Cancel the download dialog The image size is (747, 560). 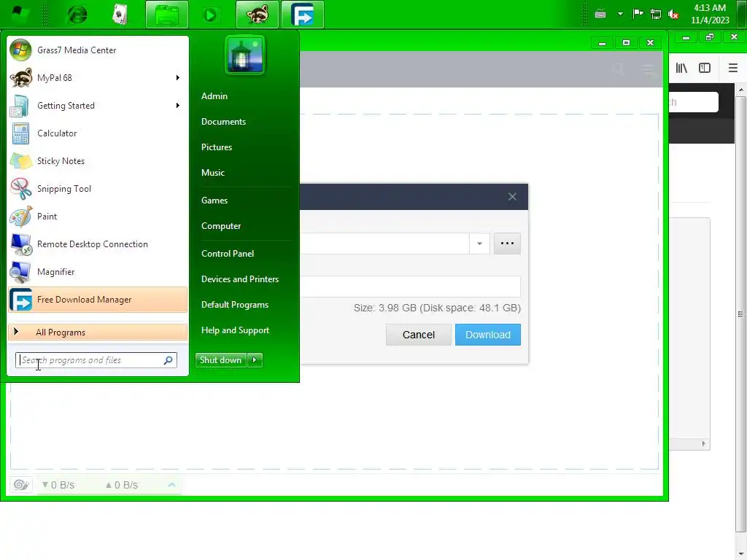pos(418,335)
